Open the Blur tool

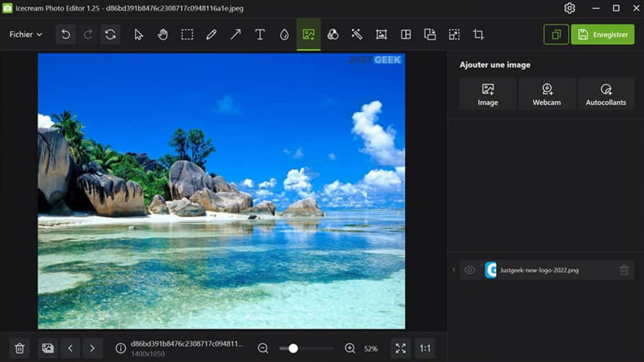coord(284,35)
